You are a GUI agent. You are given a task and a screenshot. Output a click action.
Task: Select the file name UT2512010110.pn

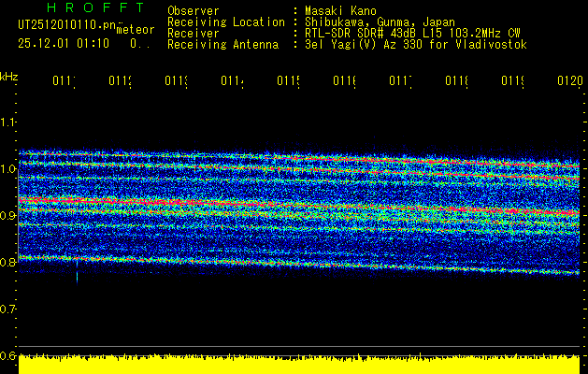pos(67,25)
